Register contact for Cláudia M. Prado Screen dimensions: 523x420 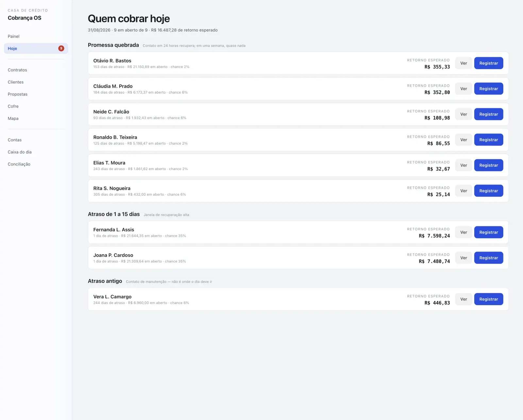(x=489, y=89)
